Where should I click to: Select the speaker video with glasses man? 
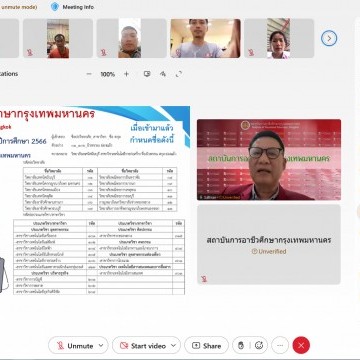[x=269, y=160]
